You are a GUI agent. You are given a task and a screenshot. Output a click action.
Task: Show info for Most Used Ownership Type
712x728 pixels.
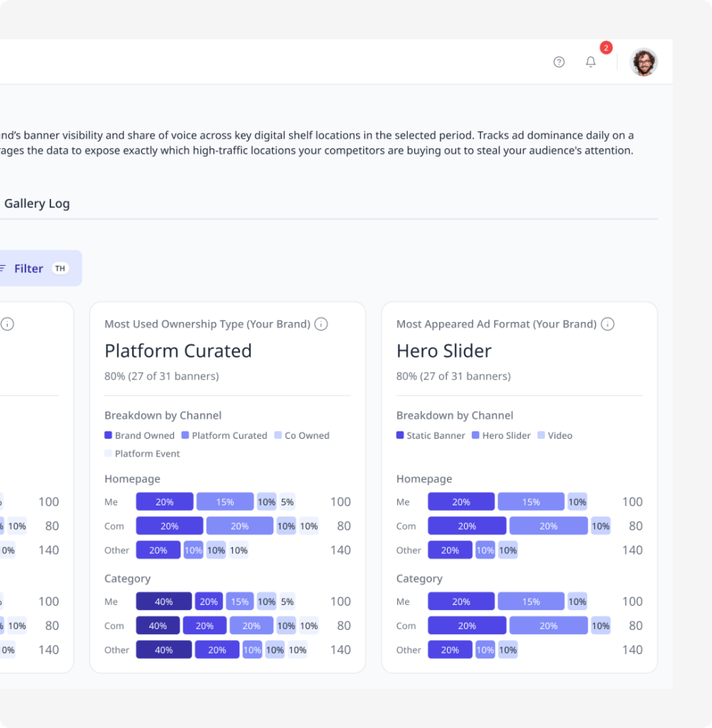coord(320,324)
